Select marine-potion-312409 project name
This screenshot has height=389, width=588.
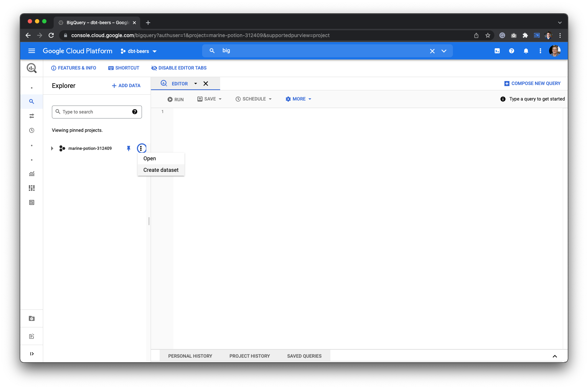pos(90,148)
